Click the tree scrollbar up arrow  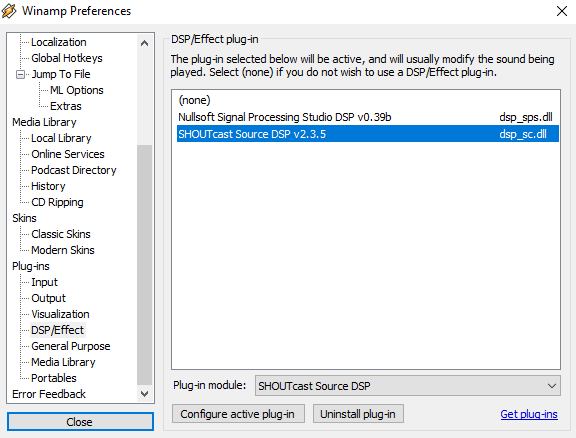[x=144, y=43]
